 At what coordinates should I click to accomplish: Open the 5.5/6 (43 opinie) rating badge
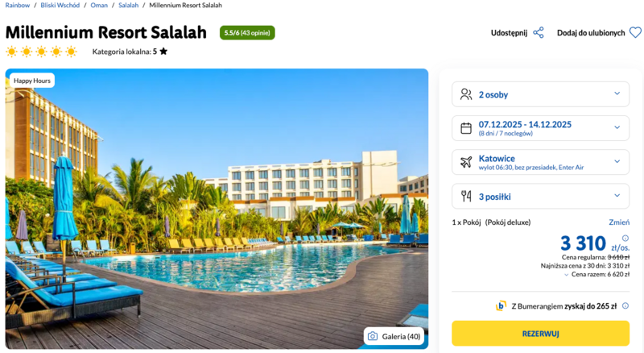pyautogui.click(x=247, y=33)
